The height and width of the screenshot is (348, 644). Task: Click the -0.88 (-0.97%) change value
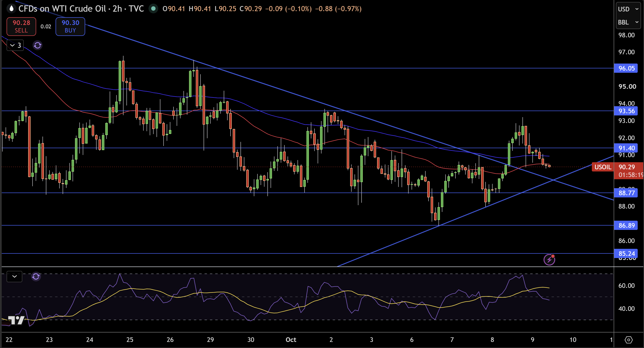click(338, 9)
